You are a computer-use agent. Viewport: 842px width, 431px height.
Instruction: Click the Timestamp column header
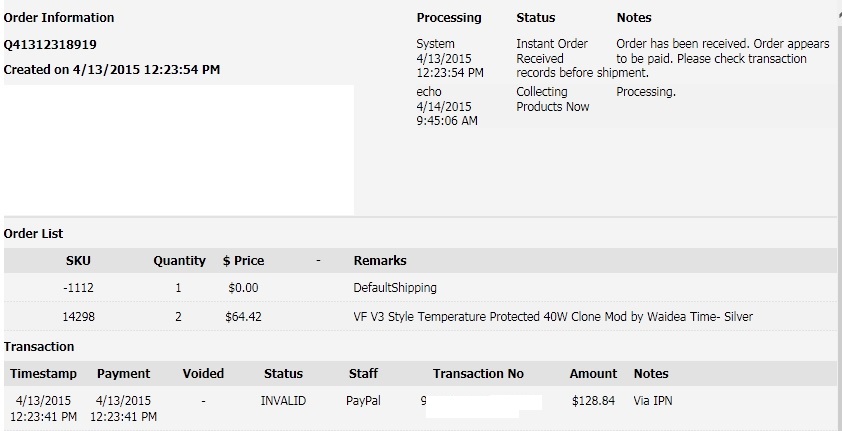(43, 374)
